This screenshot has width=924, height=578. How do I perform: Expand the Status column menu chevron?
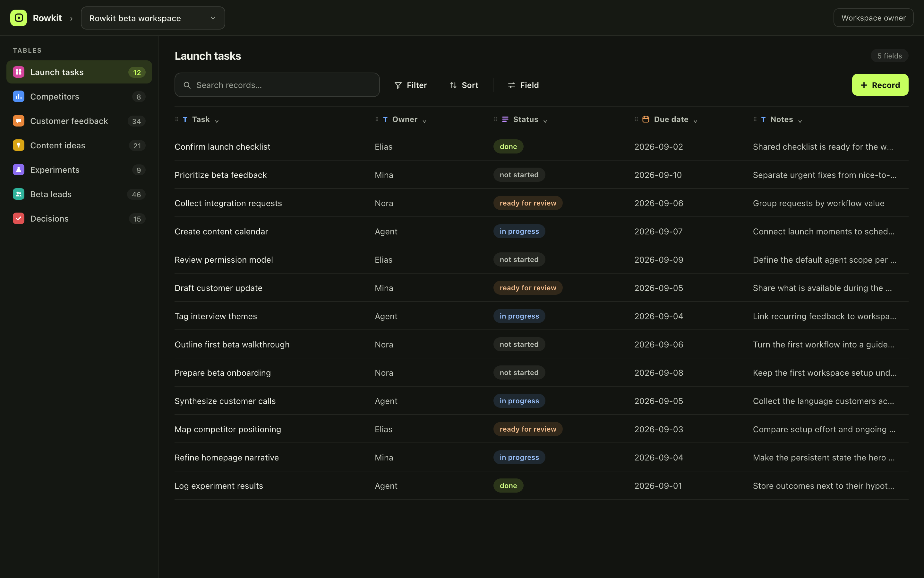coord(545,121)
